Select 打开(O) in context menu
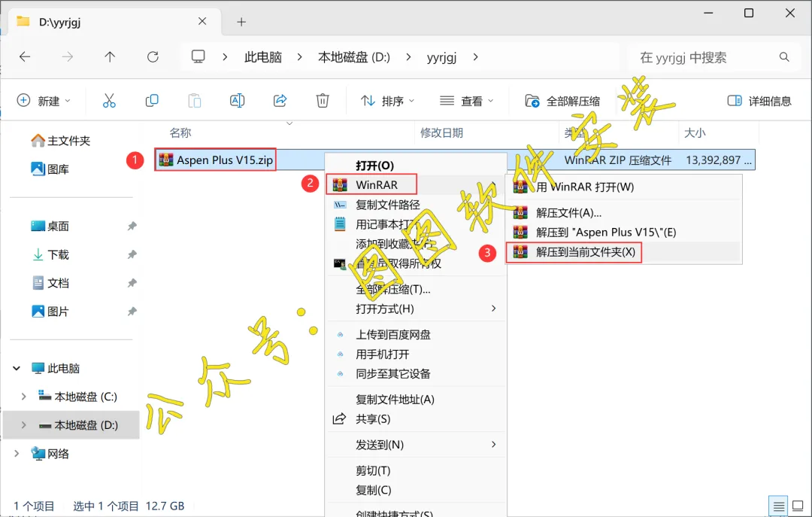 click(416, 166)
